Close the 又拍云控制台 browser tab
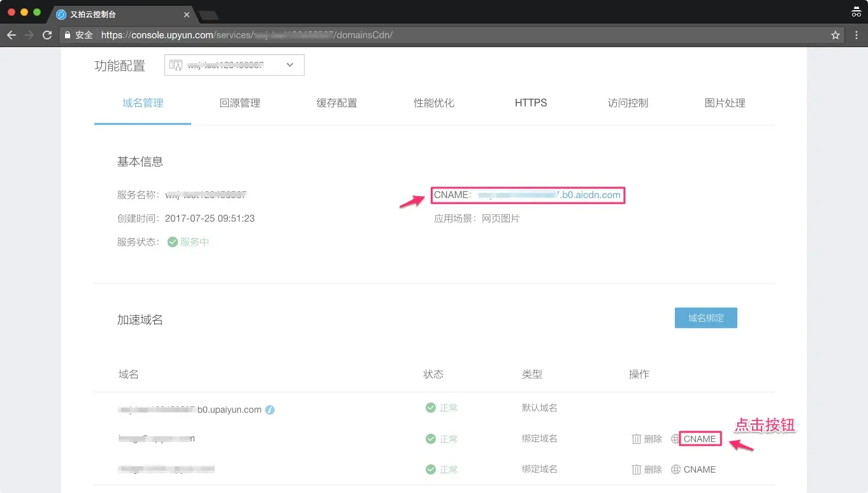Screen dimensions: 868x493 click(x=187, y=15)
